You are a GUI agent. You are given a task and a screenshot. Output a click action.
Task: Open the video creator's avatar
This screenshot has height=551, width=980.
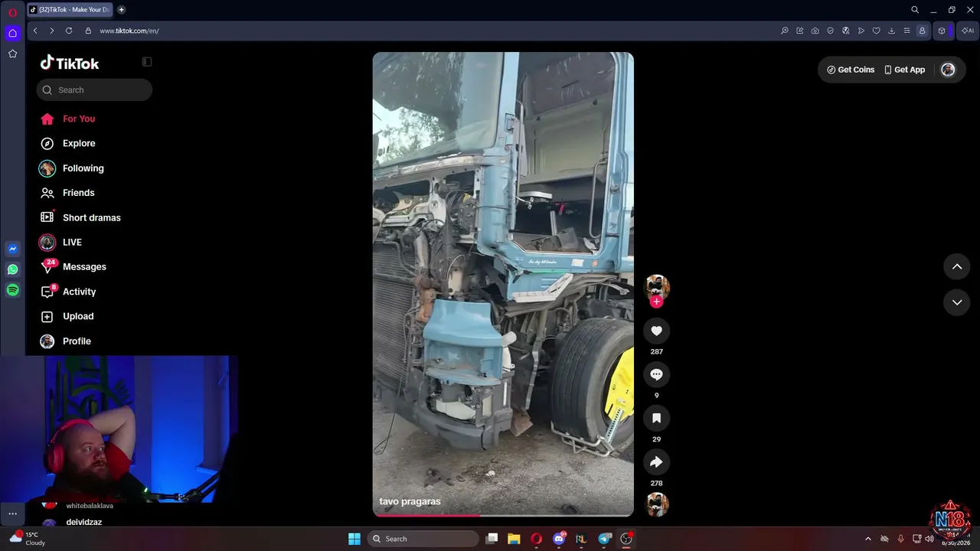pyautogui.click(x=657, y=287)
